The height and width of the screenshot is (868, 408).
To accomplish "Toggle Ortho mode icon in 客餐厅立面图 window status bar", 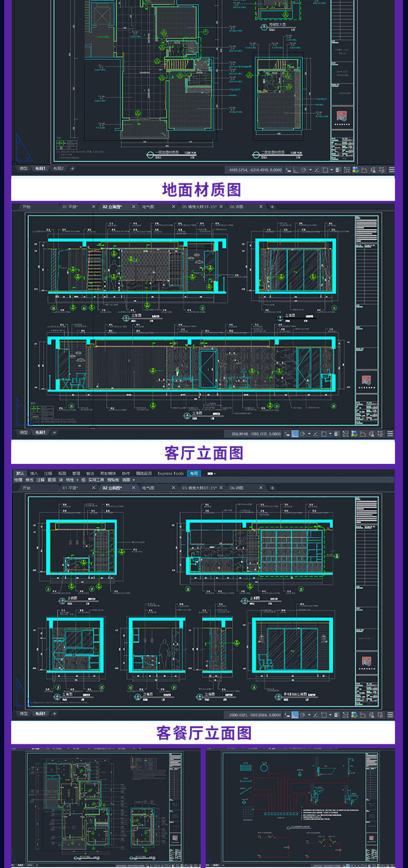I will 295,715.
